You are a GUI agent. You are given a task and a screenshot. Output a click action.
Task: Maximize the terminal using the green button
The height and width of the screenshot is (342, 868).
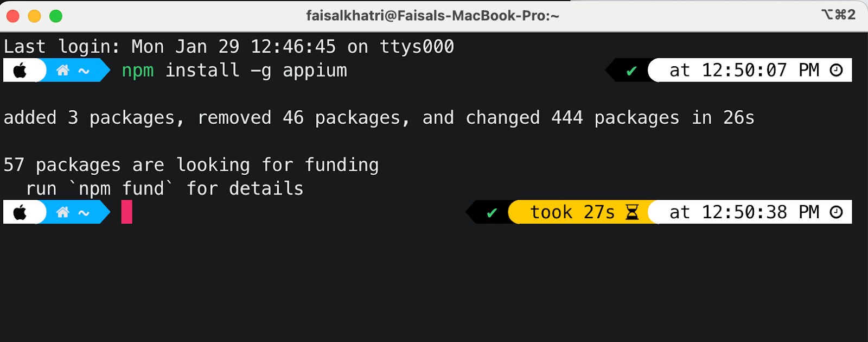pyautogui.click(x=56, y=16)
